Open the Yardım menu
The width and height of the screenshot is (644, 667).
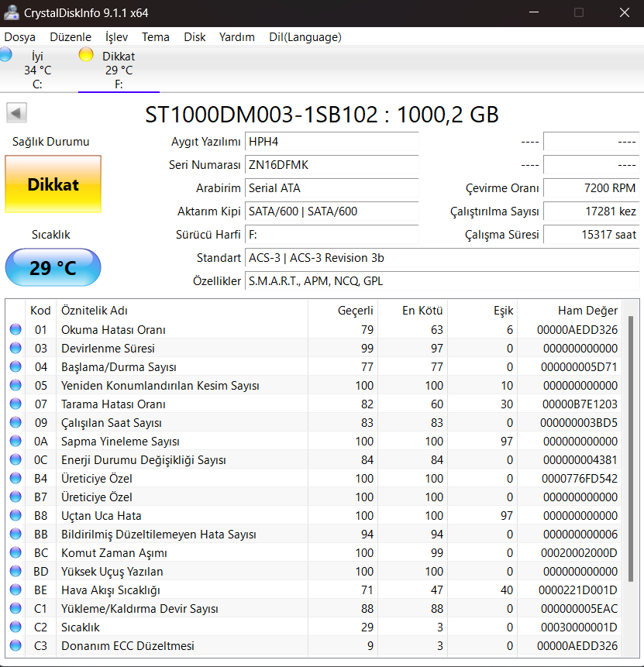[236, 37]
